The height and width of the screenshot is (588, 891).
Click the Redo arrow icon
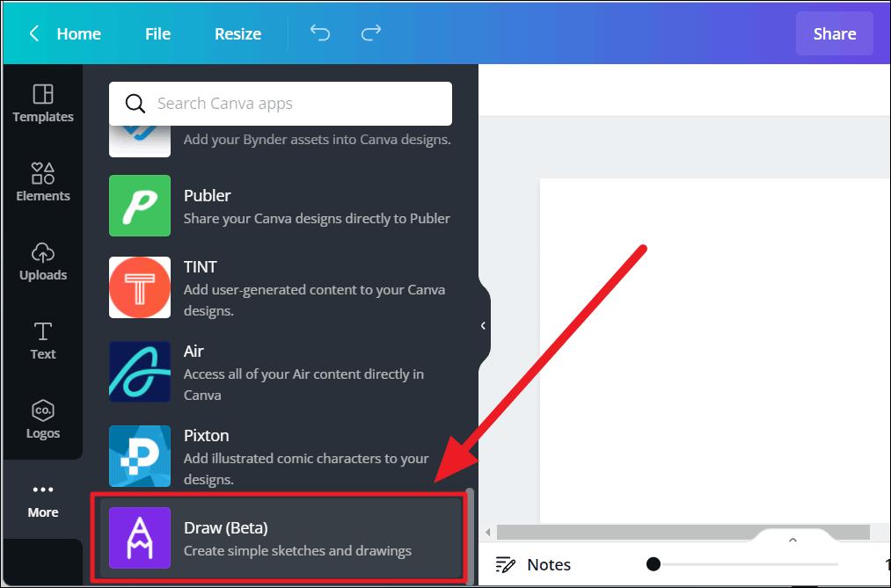click(x=370, y=33)
